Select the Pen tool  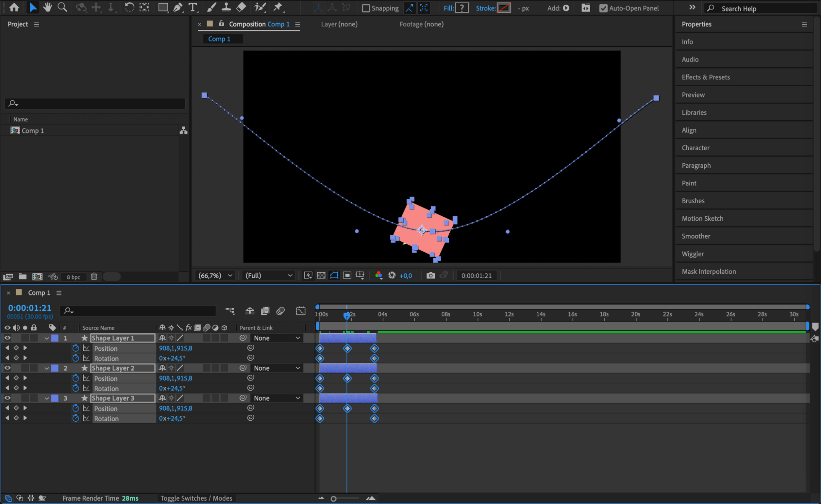tap(178, 7)
